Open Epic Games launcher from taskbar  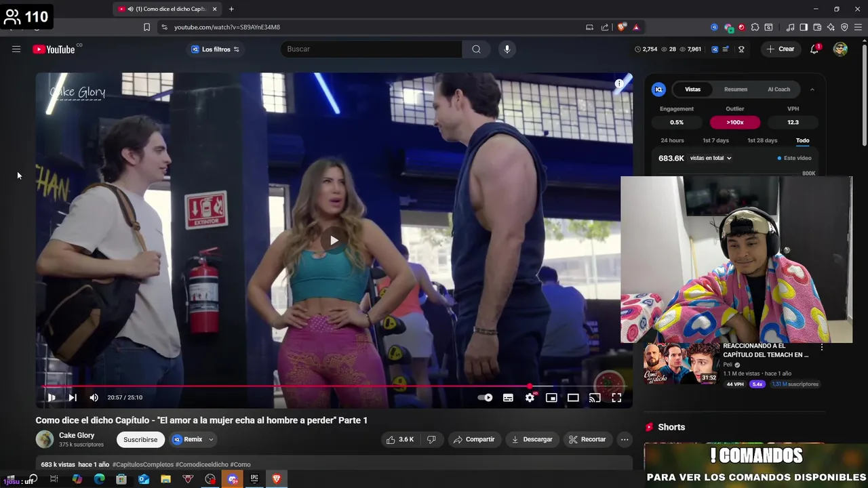pyautogui.click(x=254, y=479)
